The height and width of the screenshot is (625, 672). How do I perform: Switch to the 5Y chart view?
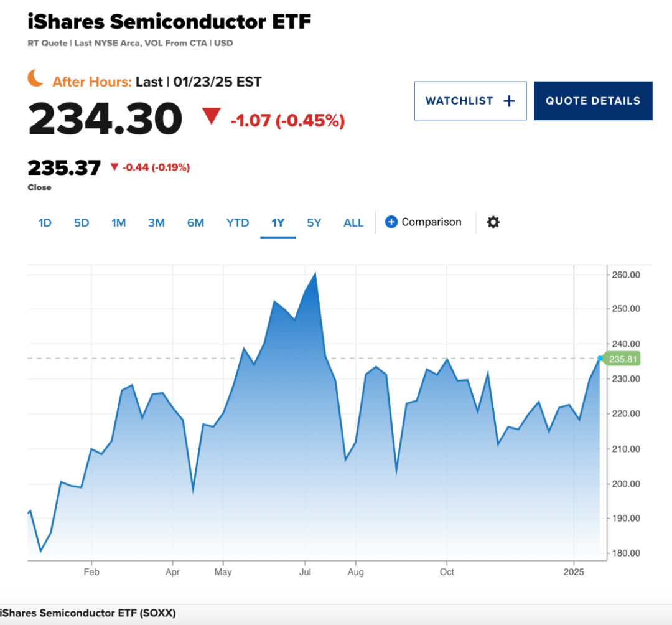(x=314, y=222)
